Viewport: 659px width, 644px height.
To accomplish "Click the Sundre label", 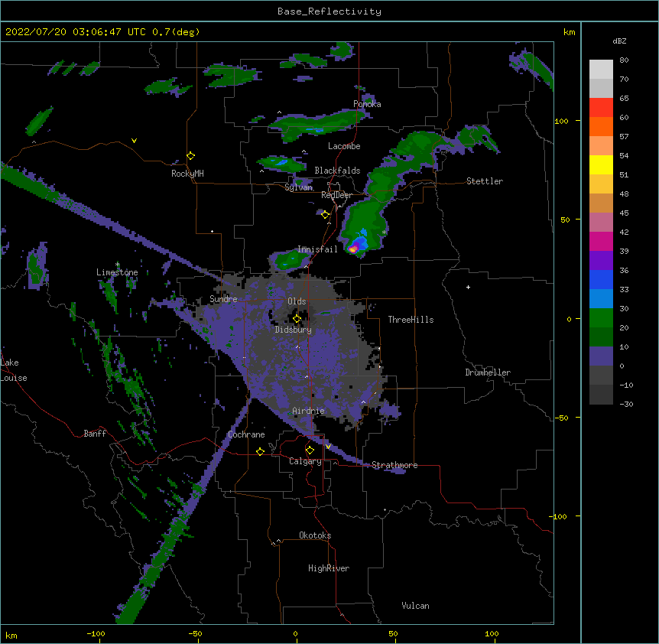I will coord(223,299).
